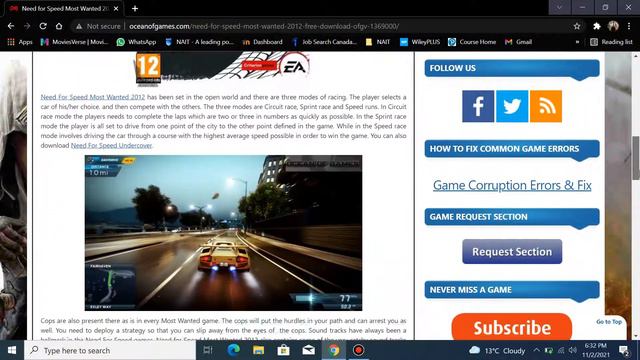Open the 13°C Cloudy weather widget
Image resolution: width=640 pixels, height=360 pixels.
pyautogui.click(x=497, y=351)
